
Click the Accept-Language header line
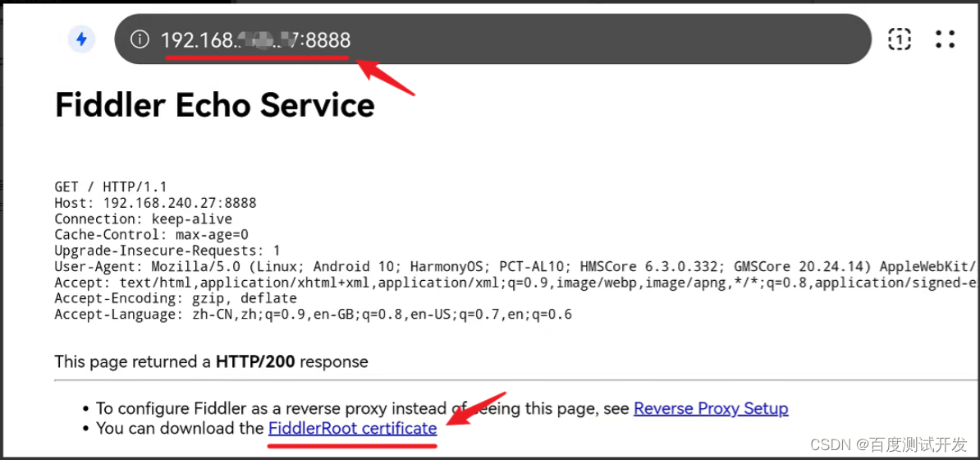coord(314,314)
